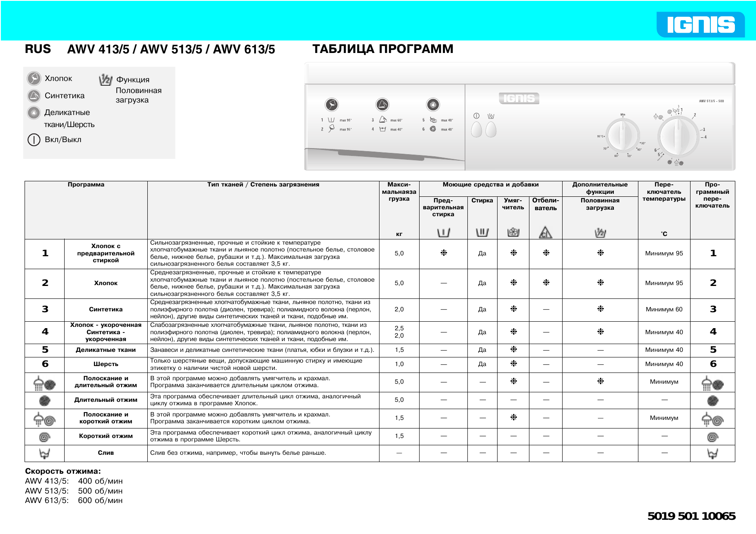Click the program selector knob on the machine panel

(x=678, y=136)
